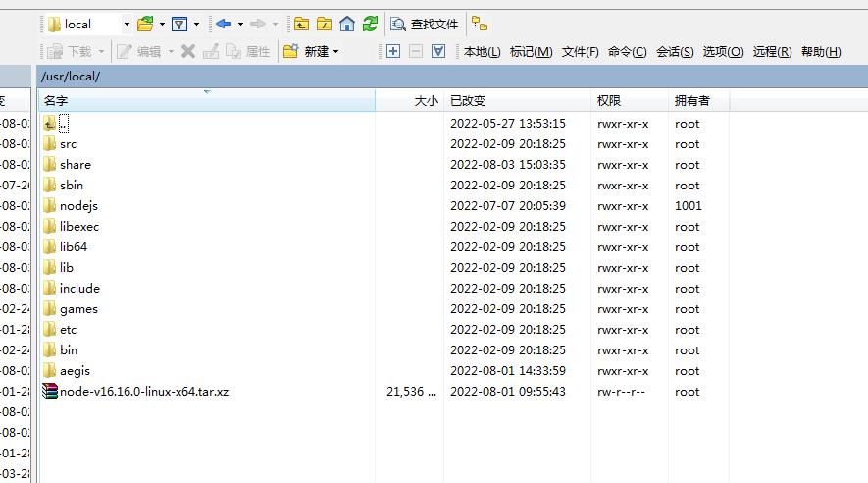Image resolution: width=868 pixels, height=483 pixels.
Task: Open the 帮助(H) menu
Action: (821, 52)
